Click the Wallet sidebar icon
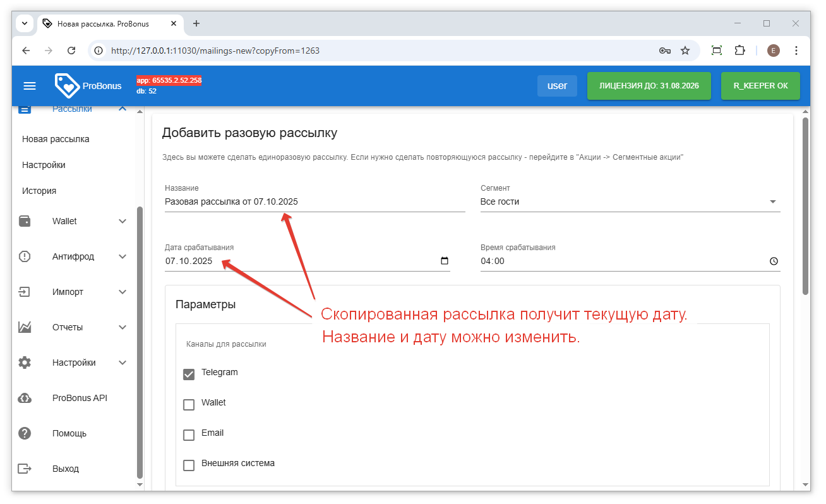Image resolution: width=826 pixels, height=504 pixels. click(25, 221)
